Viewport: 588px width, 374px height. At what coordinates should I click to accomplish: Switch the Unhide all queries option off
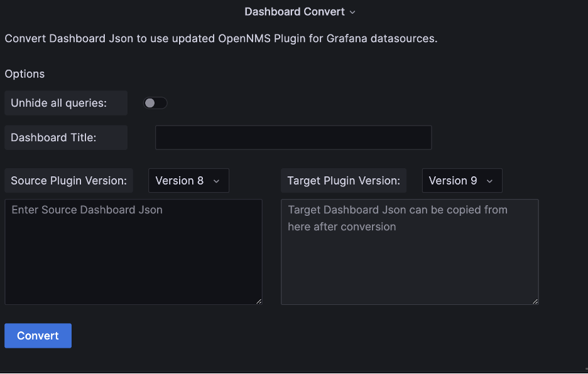(x=155, y=102)
